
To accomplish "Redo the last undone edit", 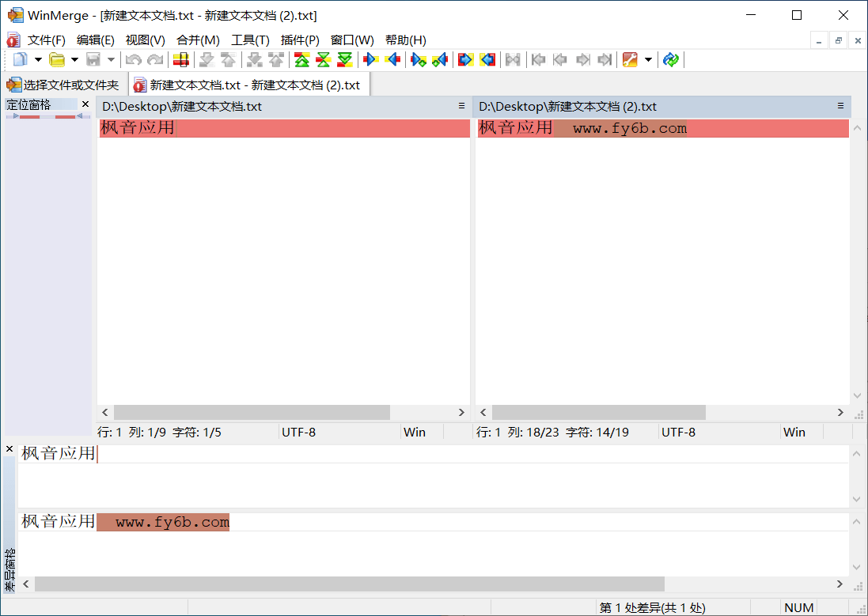I will point(156,59).
